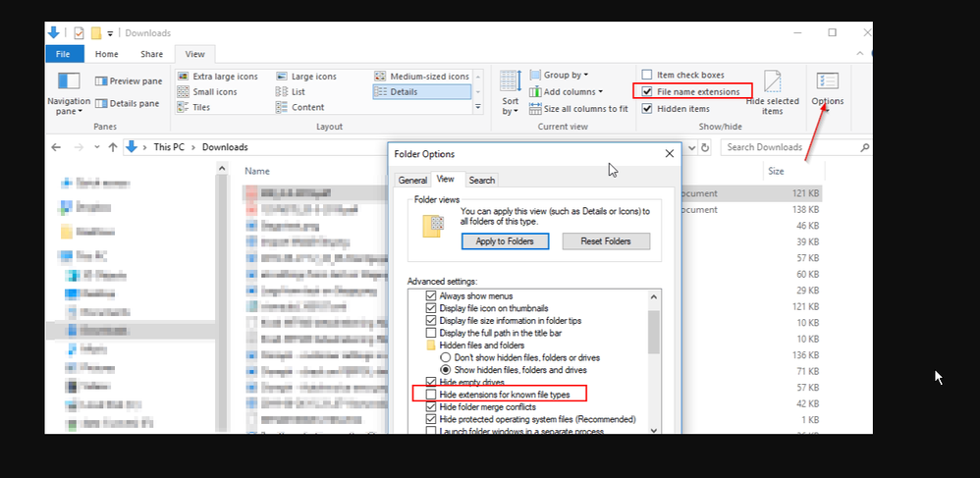Select the Details layout
Image resolution: width=980 pixels, height=478 pixels.
(422, 92)
